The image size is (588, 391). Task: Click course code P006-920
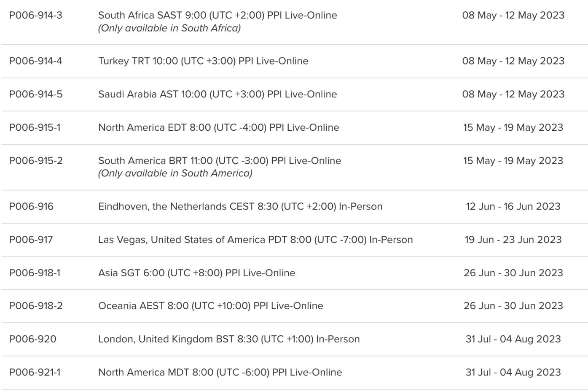coord(32,339)
